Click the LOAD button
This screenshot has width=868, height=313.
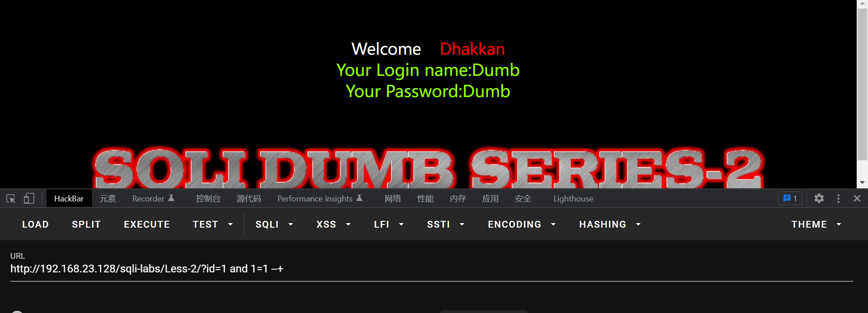(x=35, y=224)
